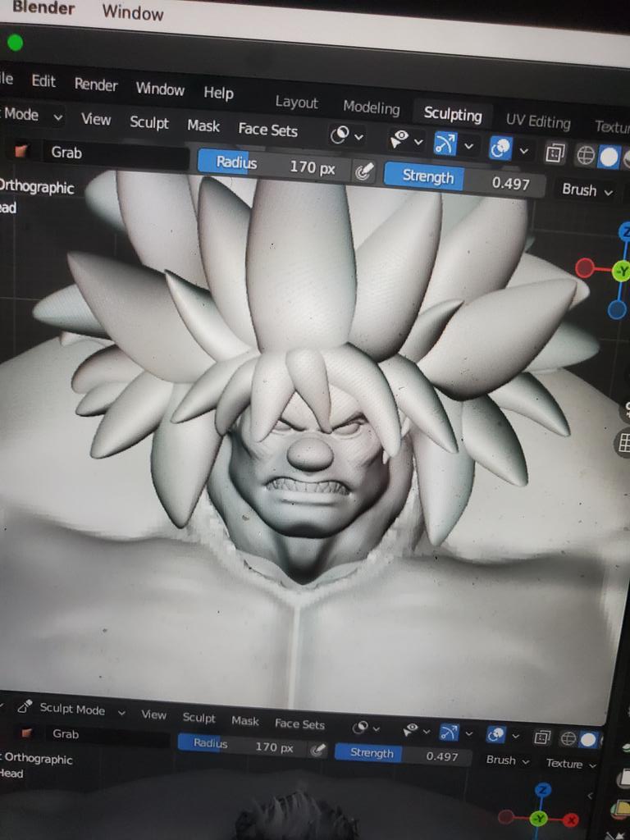
Task: Expand arrow next to upper selectability icon
Action: click(x=418, y=142)
